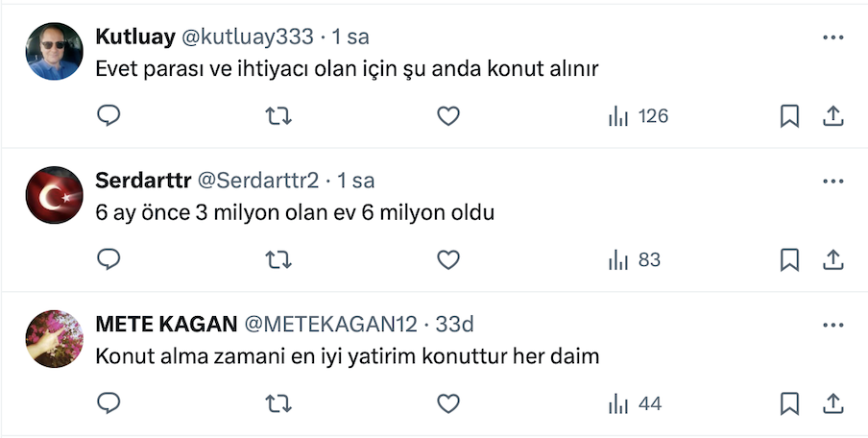Share METE KAGAN's tweet
This screenshot has width=868, height=438.
[x=833, y=404]
